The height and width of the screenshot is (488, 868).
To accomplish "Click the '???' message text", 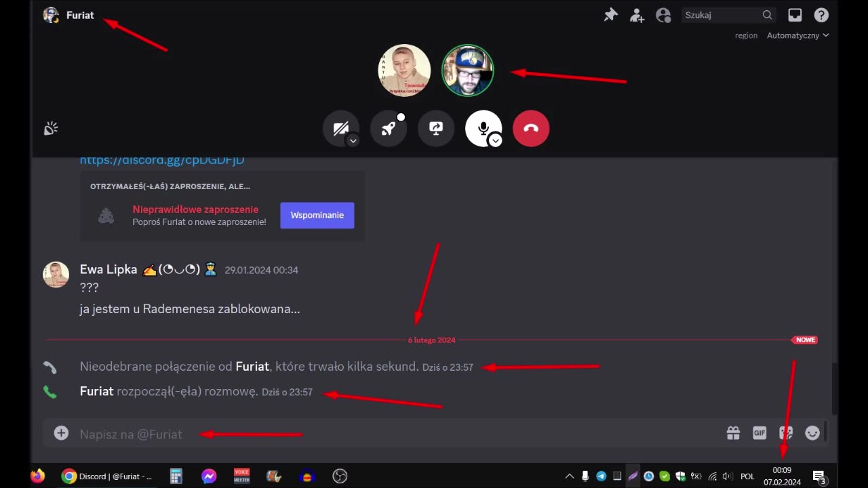I will [x=89, y=287].
